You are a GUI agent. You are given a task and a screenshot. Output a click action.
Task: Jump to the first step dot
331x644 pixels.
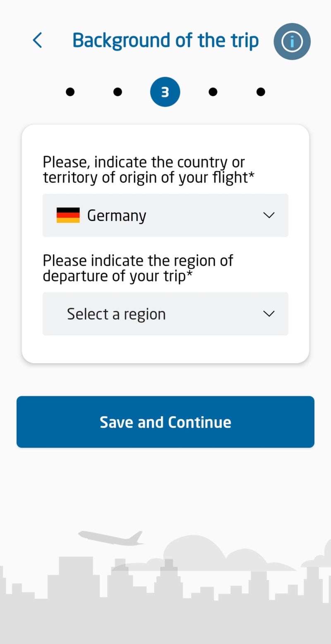[70, 92]
